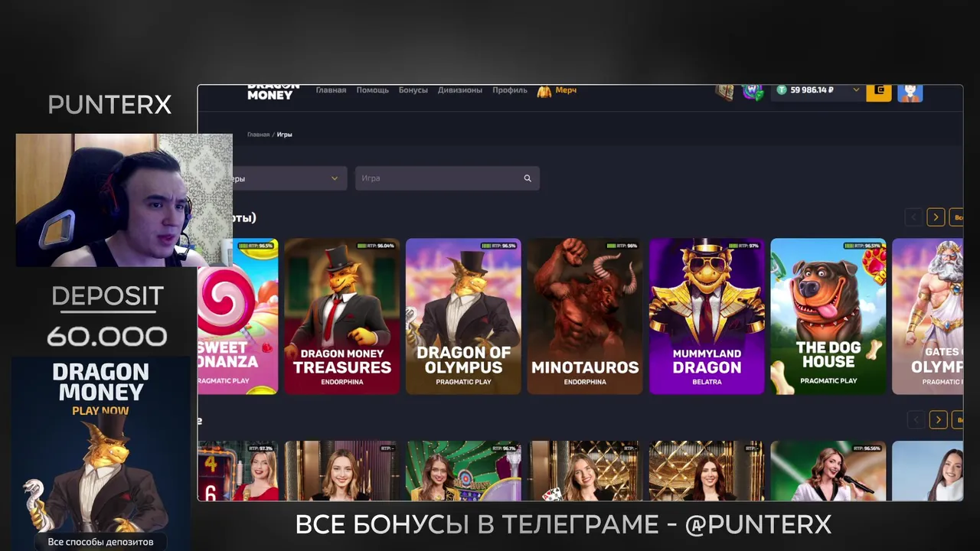Click the PUNTERX overlay title
The height and width of the screenshot is (551, 980).
click(109, 105)
